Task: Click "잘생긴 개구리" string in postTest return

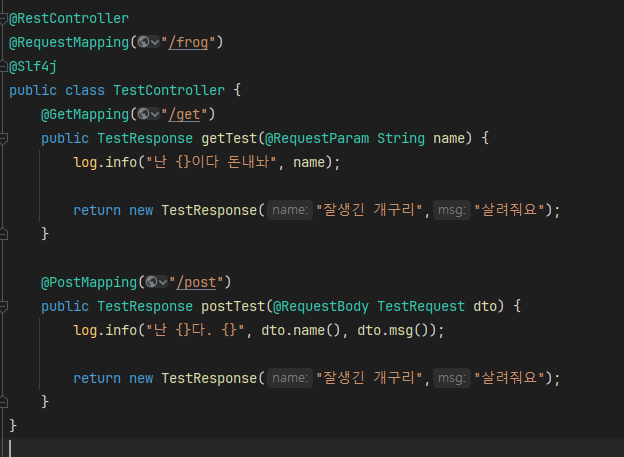Action: click(x=369, y=378)
